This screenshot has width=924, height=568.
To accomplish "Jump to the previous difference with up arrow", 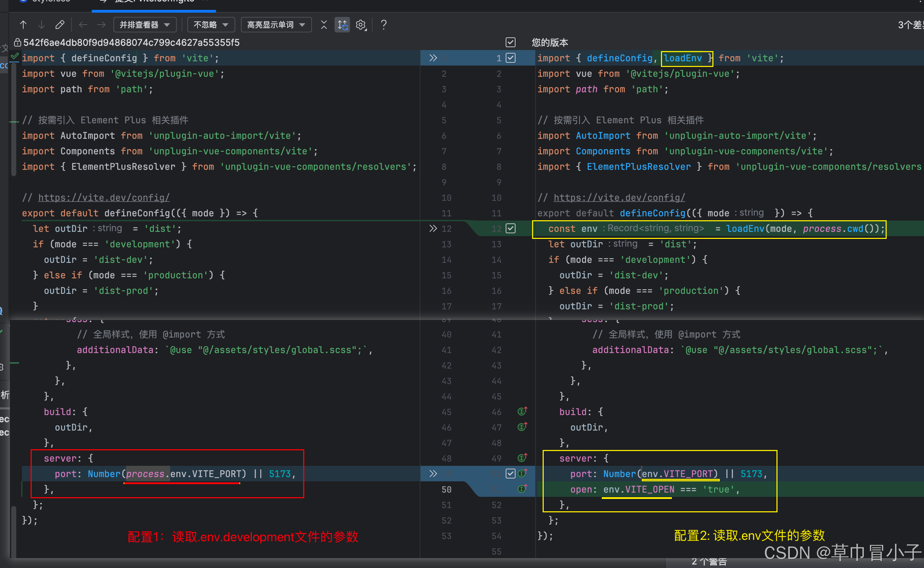I will click(23, 25).
